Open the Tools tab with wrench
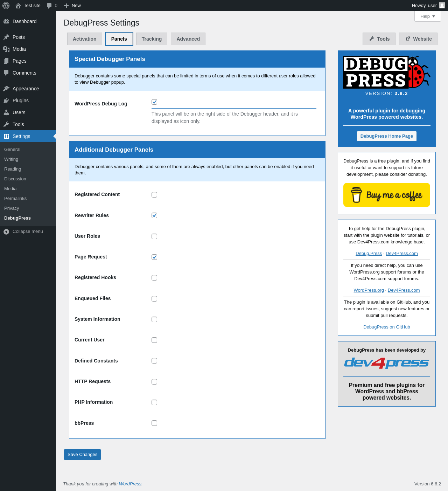The image size is (448, 491). pyautogui.click(x=379, y=39)
